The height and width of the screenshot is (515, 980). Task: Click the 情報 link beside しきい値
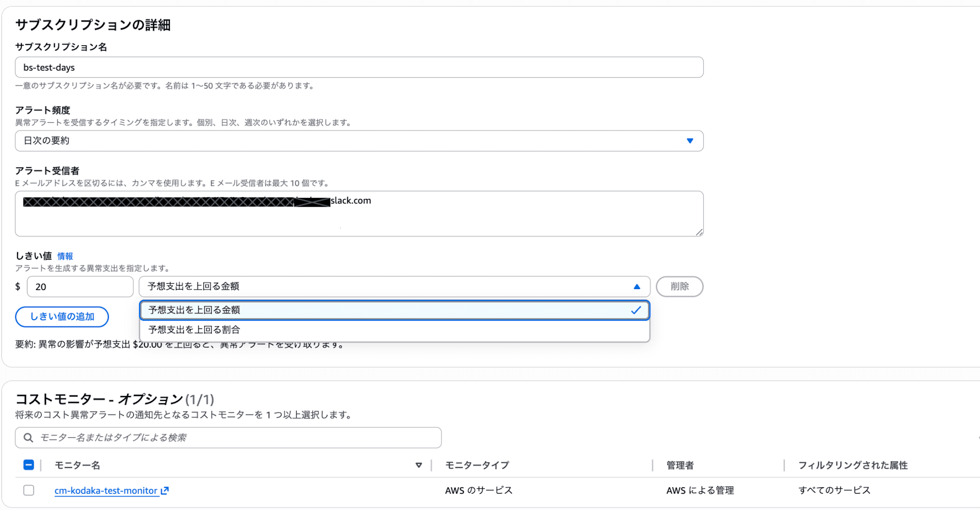[x=65, y=256]
